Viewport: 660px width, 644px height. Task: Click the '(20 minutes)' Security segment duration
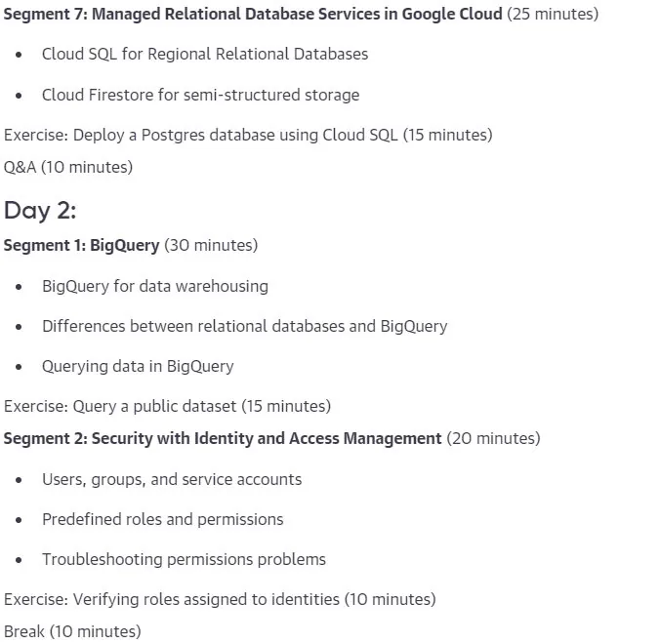click(x=493, y=439)
